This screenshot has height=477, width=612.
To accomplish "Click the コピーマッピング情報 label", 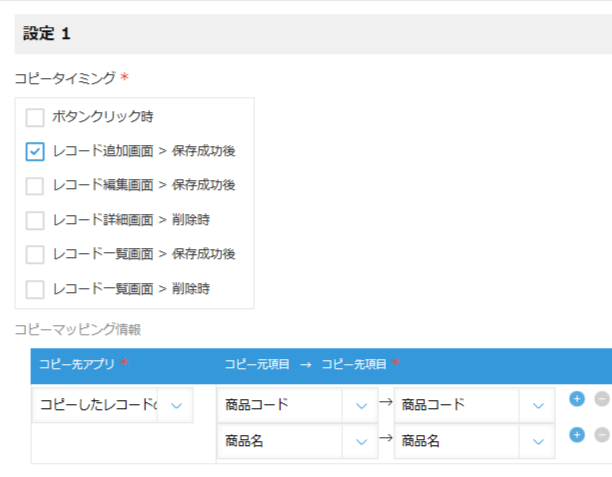I will [78, 329].
